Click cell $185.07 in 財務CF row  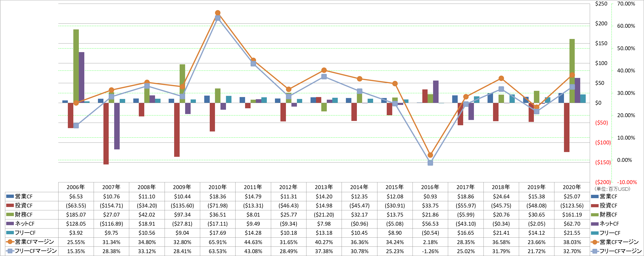[76, 215]
